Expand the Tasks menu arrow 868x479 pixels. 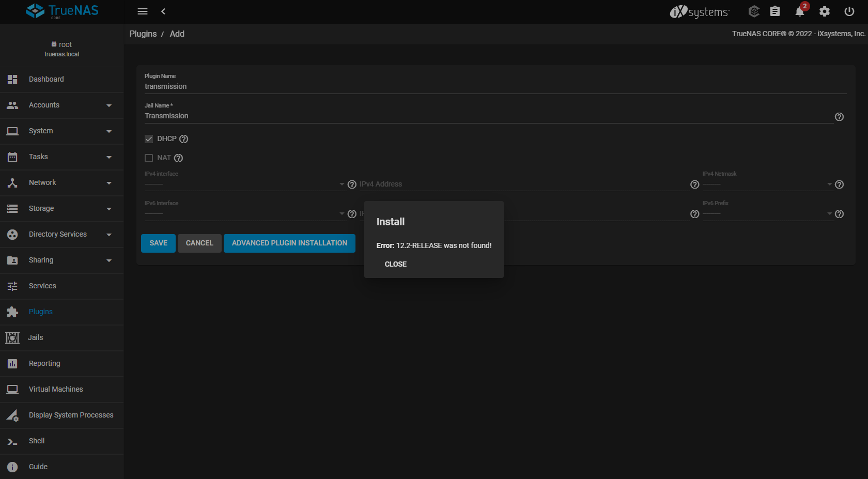point(109,157)
